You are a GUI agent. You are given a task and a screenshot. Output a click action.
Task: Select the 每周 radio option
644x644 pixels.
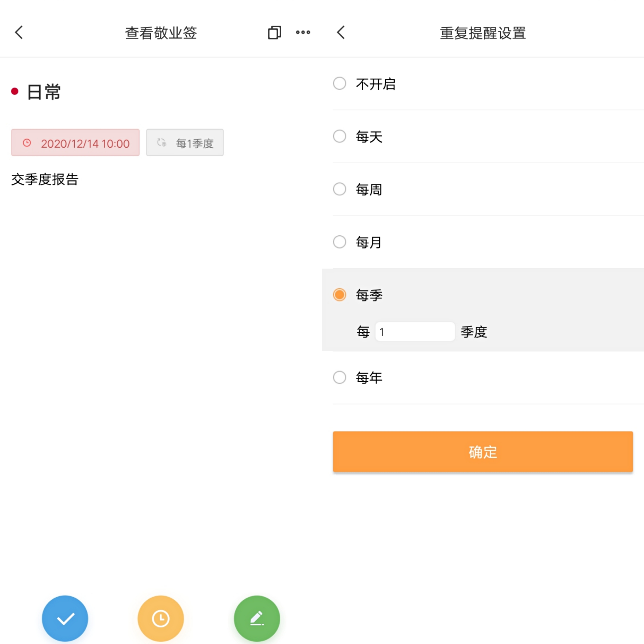pyautogui.click(x=340, y=189)
